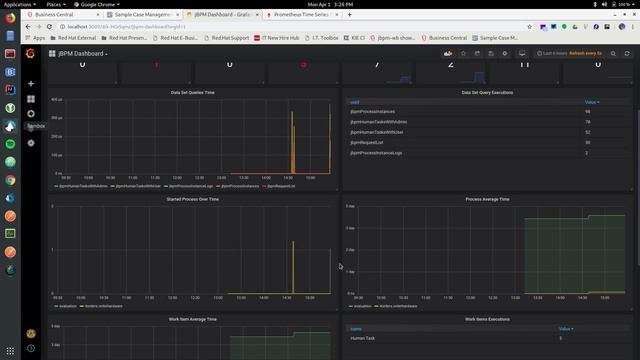The height and width of the screenshot is (360, 640).
Task: Sort by name column in Work Items Executions
Action: coord(356,329)
